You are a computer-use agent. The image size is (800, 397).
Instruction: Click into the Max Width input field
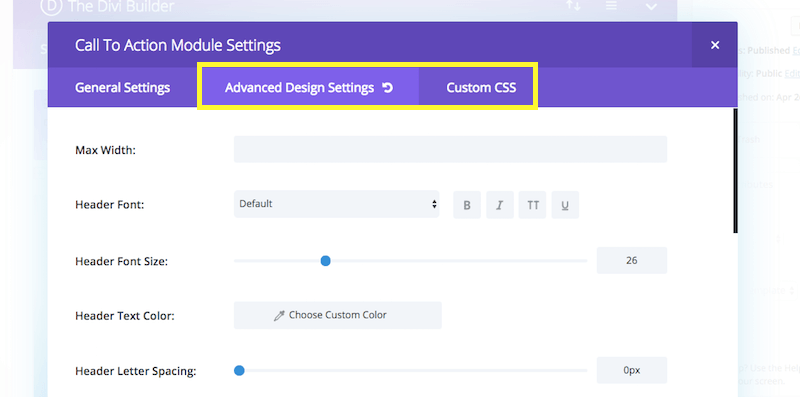(451, 150)
